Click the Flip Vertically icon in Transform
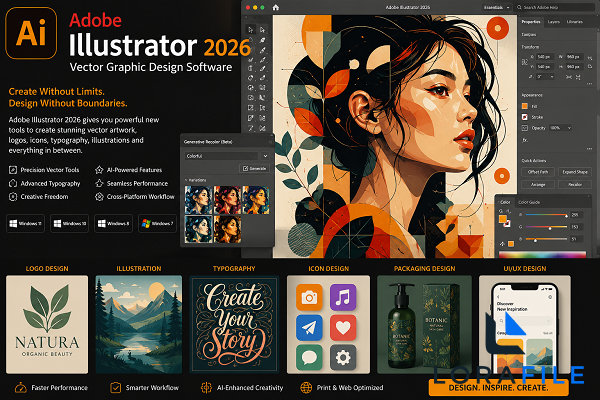 point(578,77)
